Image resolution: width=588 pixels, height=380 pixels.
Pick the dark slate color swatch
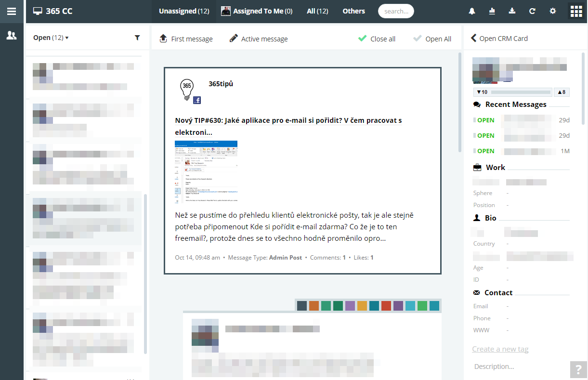(302, 306)
